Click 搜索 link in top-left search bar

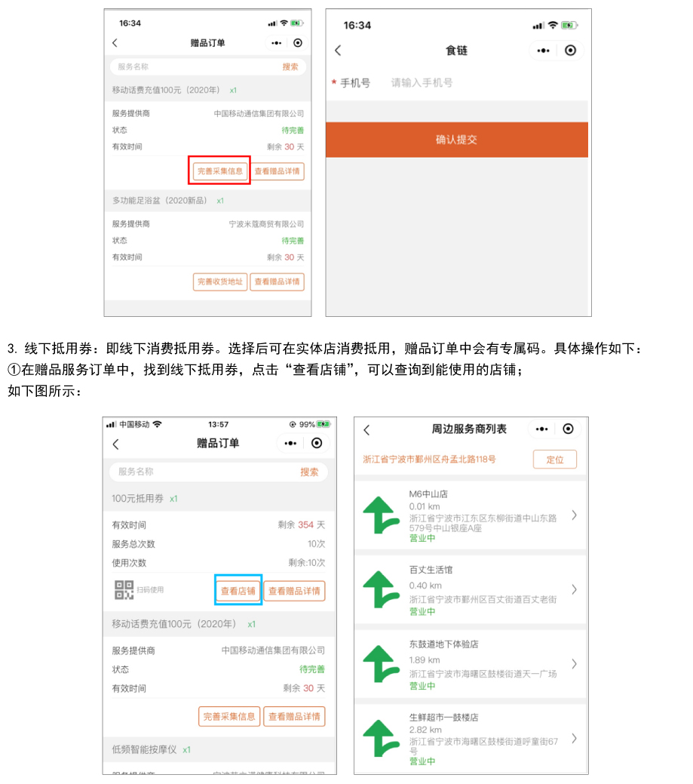[290, 67]
